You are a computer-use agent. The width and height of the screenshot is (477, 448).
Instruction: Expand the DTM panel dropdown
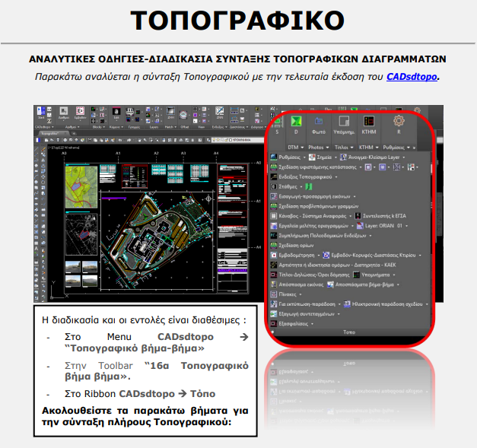tap(302, 148)
